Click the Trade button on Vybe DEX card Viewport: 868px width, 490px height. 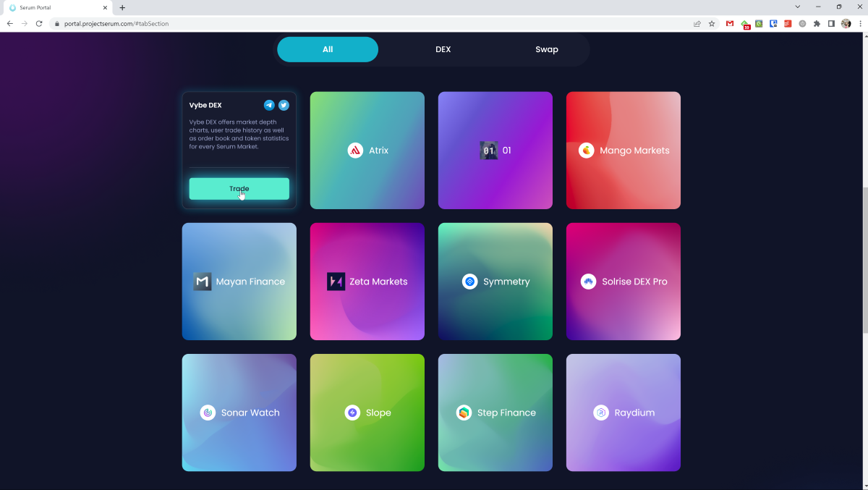[239, 189]
